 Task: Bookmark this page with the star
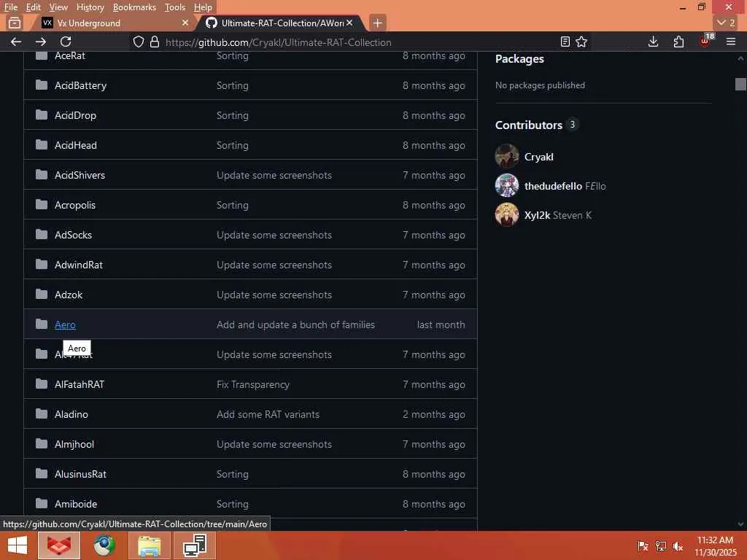click(x=581, y=42)
